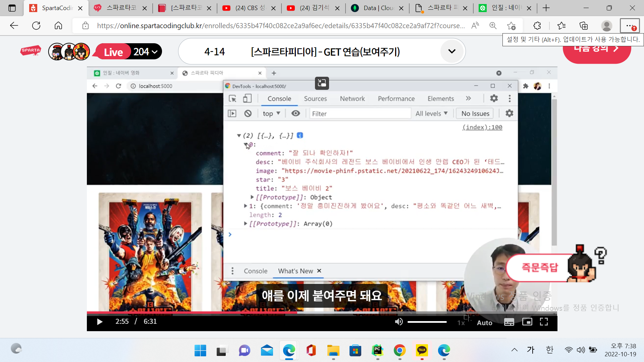Toggle the device toolbar in DevTools
The height and width of the screenshot is (362, 644).
[x=248, y=98]
